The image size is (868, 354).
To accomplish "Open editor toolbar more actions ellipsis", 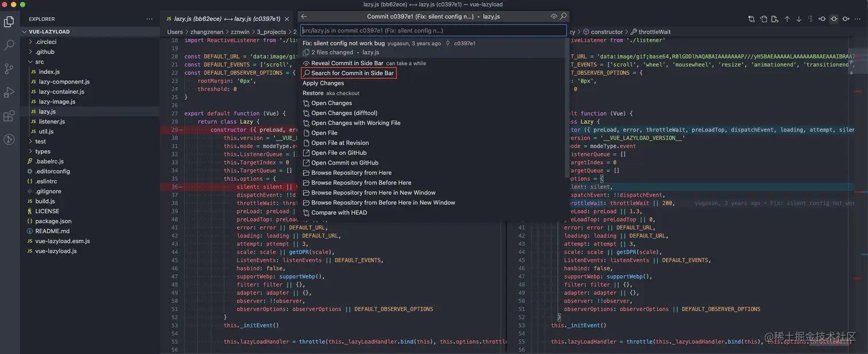I will click(858, 19).
